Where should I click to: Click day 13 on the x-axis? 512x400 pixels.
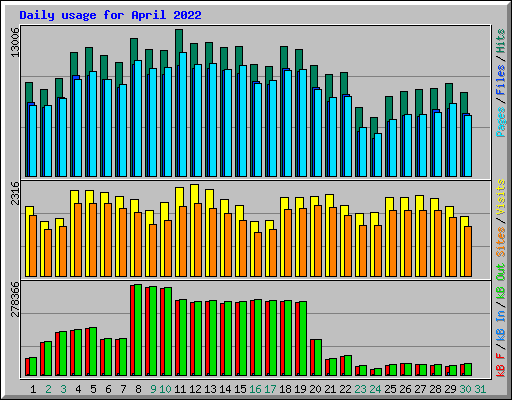210,389
